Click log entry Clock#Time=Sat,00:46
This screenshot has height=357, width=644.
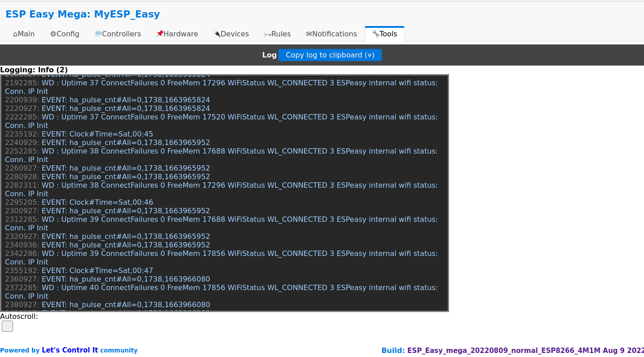pyautogui.click(x=79, y=202)
